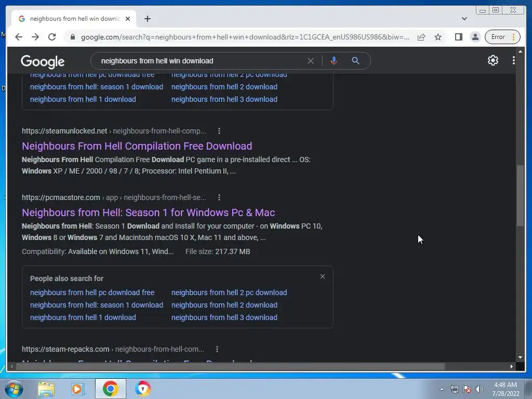Image resolution: width=532 pixels, height=399 pixels.
Task: Close the neighbours from hell tab
Action: pos(128,19)
